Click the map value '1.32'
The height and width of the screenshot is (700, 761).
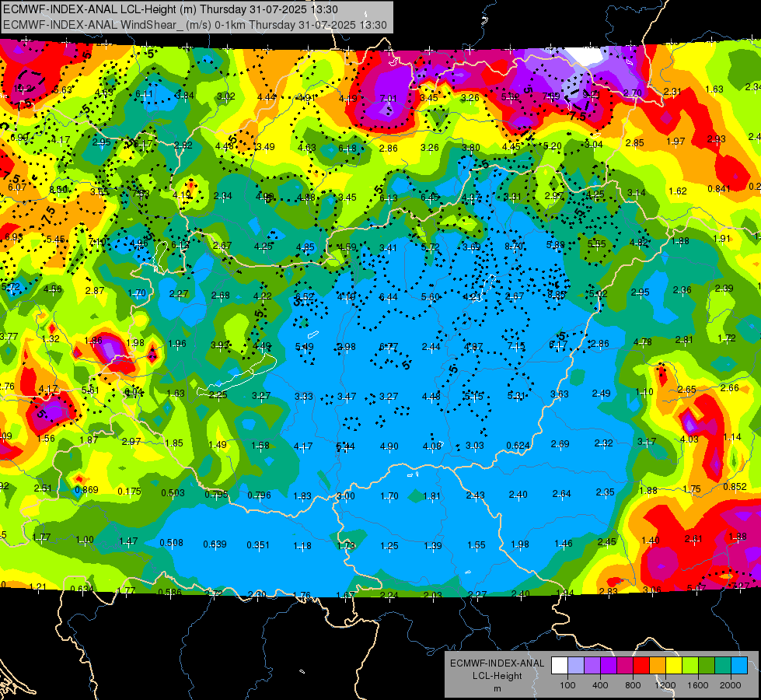(x=51, y=338)
